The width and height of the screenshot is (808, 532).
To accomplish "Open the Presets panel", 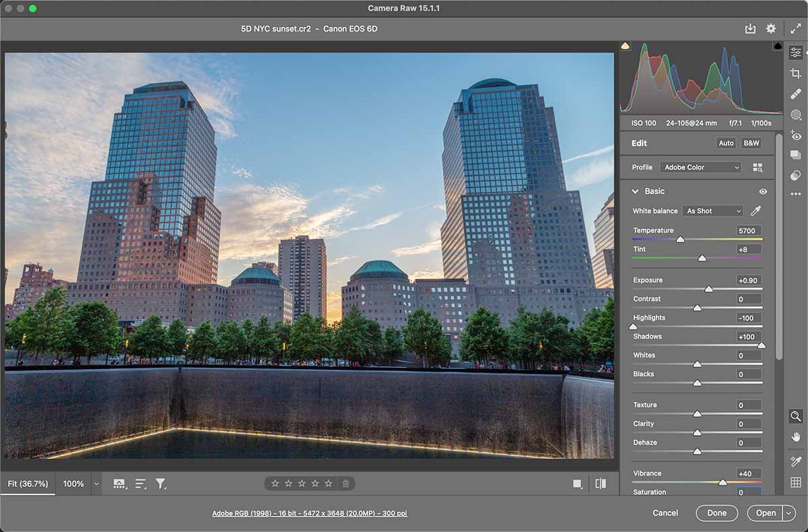I will click(795, 155).
